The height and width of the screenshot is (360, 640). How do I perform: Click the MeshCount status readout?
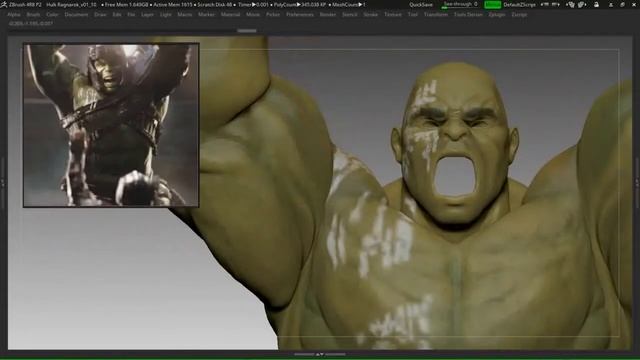(x=348, y=4)
